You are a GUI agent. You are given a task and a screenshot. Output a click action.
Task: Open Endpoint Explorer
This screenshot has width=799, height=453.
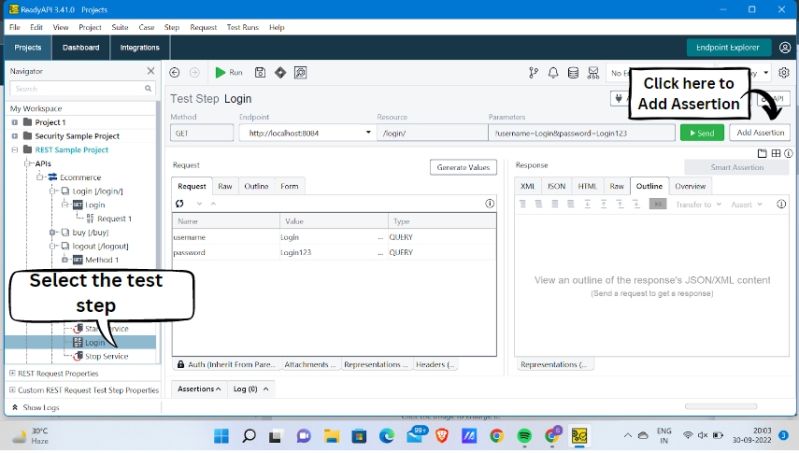[x=728, y=47]
